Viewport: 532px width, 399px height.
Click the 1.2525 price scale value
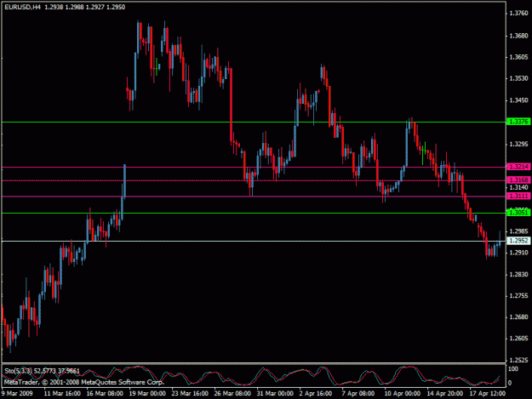coord(518,360)
